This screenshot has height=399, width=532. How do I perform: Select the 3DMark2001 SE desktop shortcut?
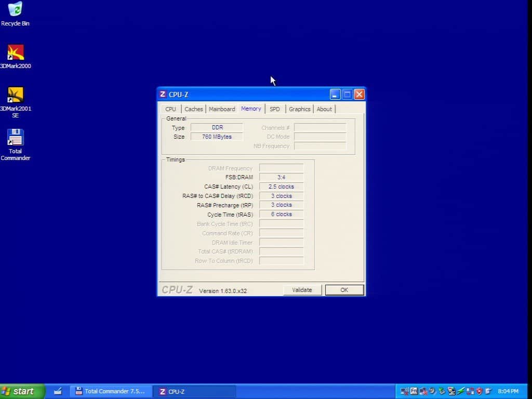tap(15, 102)
